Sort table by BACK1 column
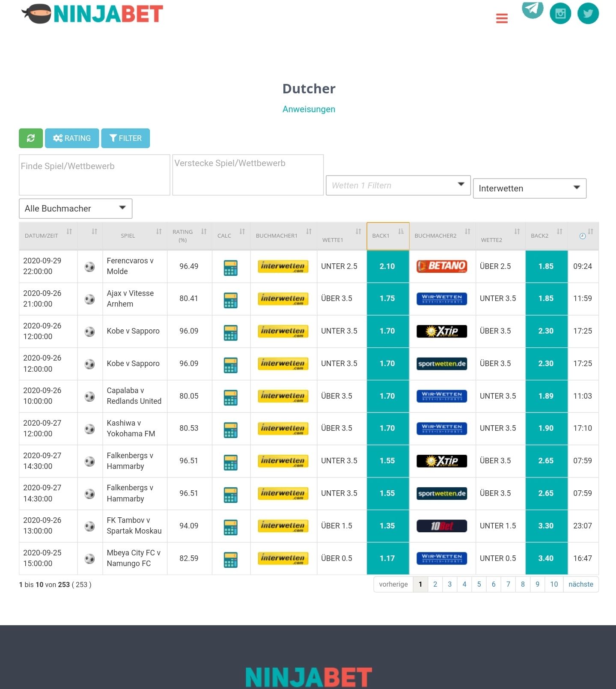 tap(388, 236)
